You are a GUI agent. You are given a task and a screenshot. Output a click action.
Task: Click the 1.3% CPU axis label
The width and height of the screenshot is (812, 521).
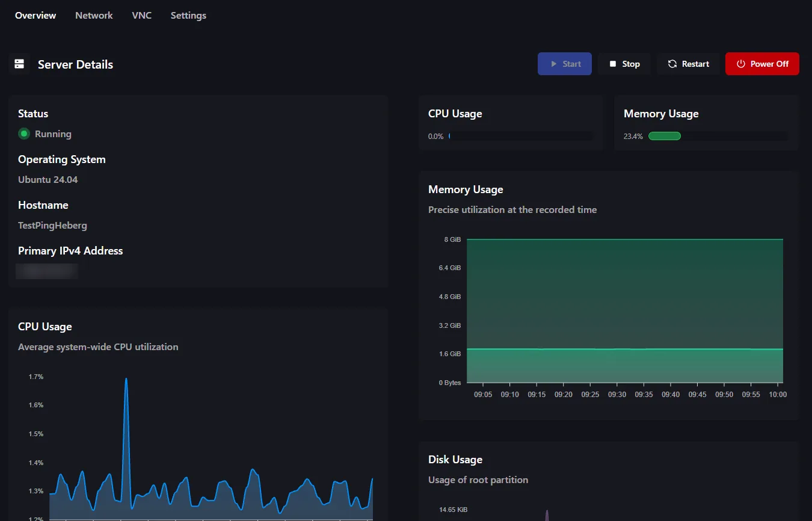click(36, 491)
